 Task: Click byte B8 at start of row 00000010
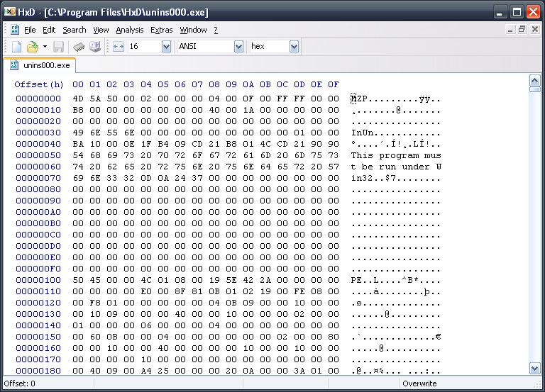[x=78, y=110]
